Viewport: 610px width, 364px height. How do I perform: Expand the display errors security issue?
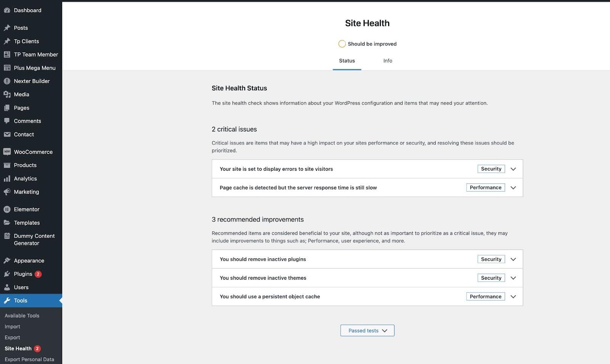(x=513, y=169)
